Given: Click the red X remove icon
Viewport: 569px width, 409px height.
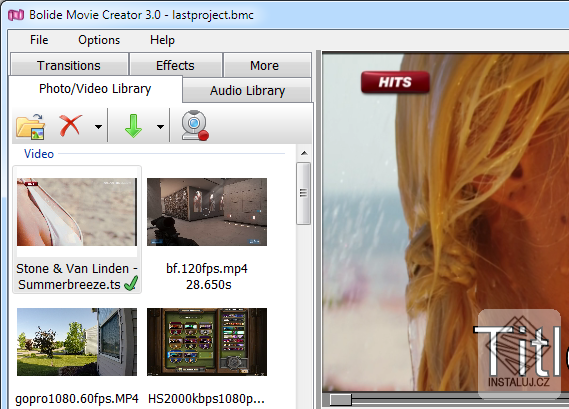Looking at the screenshot, I should (70, 126).
